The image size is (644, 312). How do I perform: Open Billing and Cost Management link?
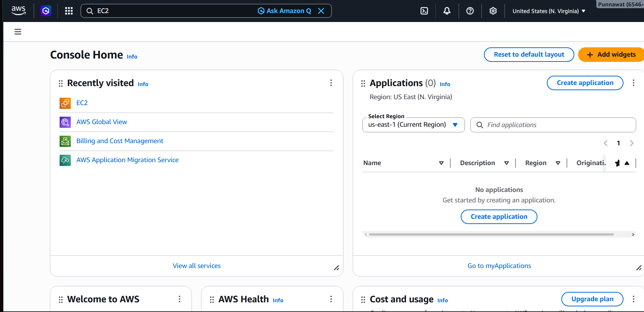click(120, 141)
